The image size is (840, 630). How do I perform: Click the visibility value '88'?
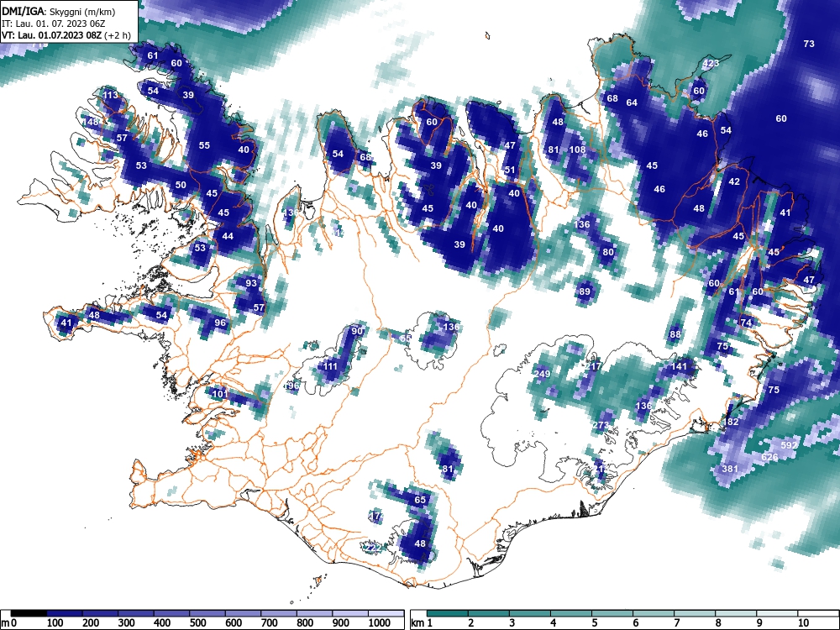(675, 335)
